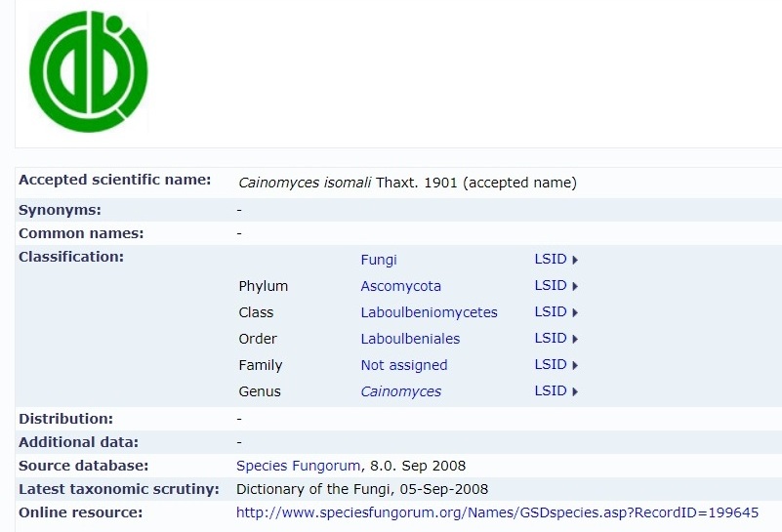The height and width of the screenshot is (532, 782).
Task: Expand LSID arrow in the Order row
Action: pos(575,339)
